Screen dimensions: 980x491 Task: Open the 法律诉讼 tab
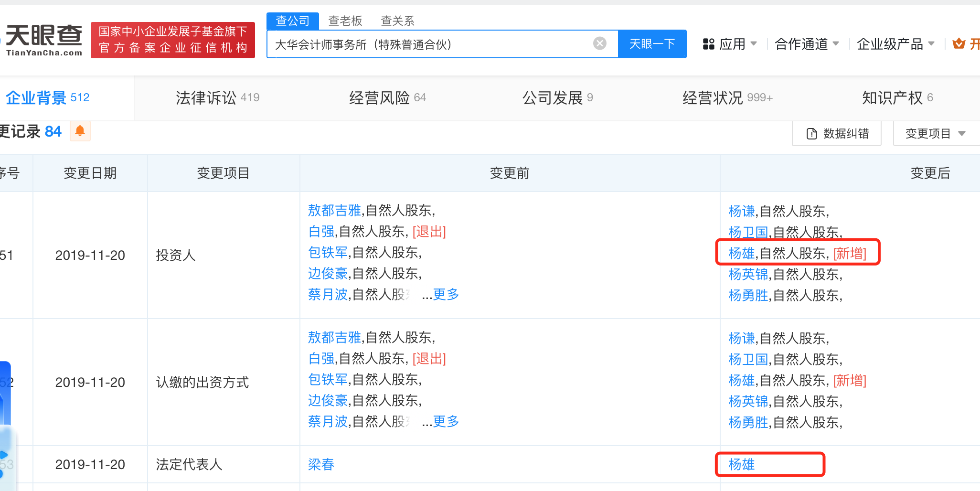point(217,98)
